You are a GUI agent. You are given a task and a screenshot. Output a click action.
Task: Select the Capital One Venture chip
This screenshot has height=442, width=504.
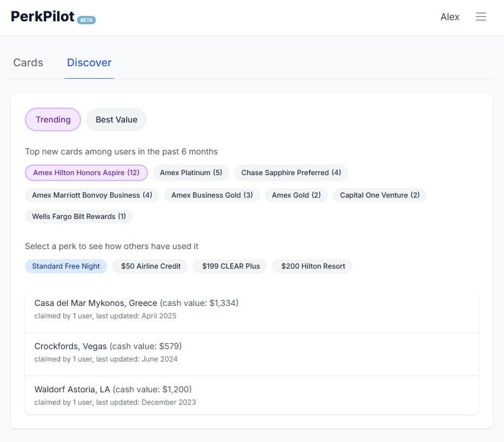(380, 195)
